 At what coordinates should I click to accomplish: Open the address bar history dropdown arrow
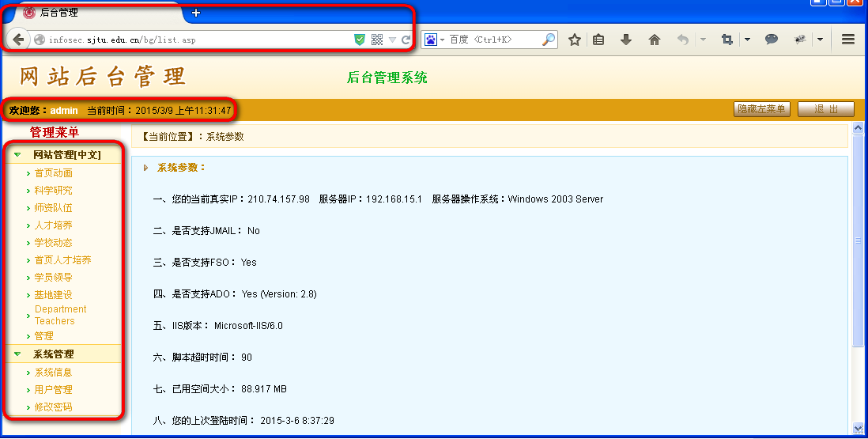point(392,40)
